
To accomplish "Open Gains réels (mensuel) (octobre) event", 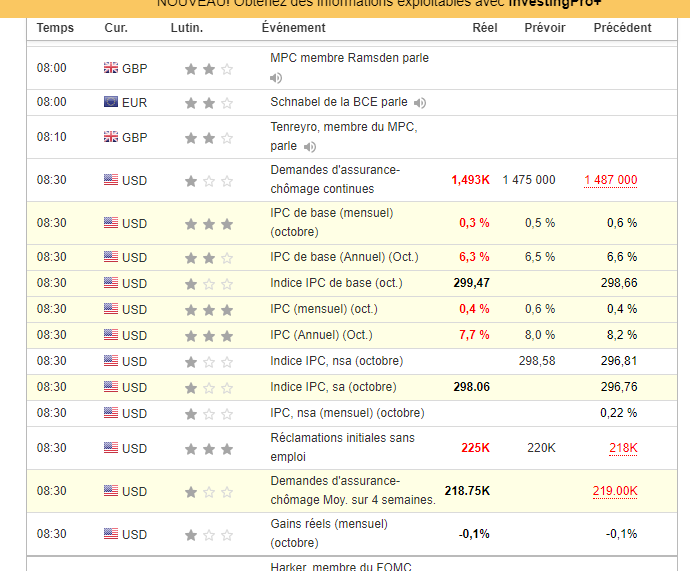I will click(328, 533).
